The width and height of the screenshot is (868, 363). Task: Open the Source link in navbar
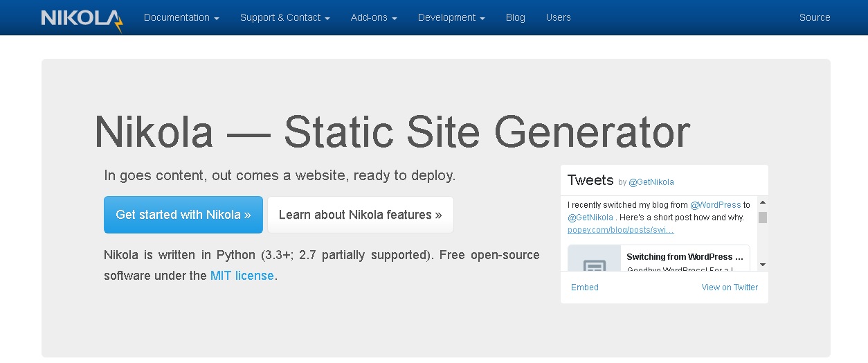tap(815, 17)
